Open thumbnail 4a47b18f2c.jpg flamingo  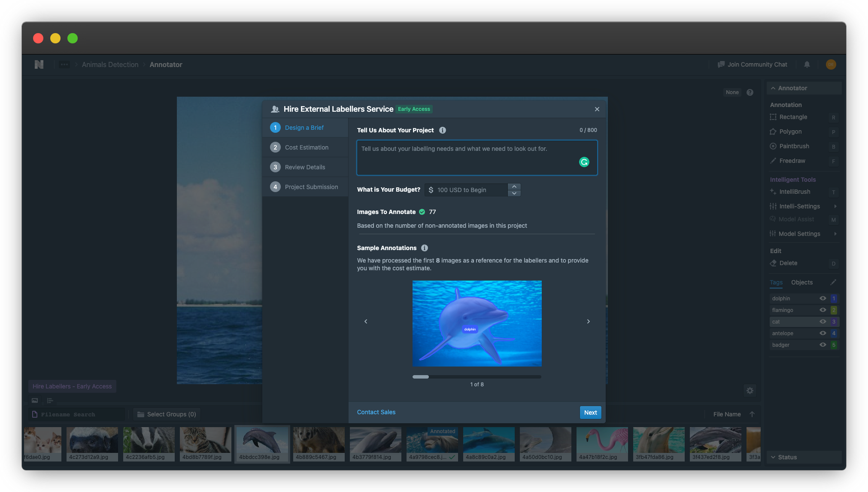point(602,444)
